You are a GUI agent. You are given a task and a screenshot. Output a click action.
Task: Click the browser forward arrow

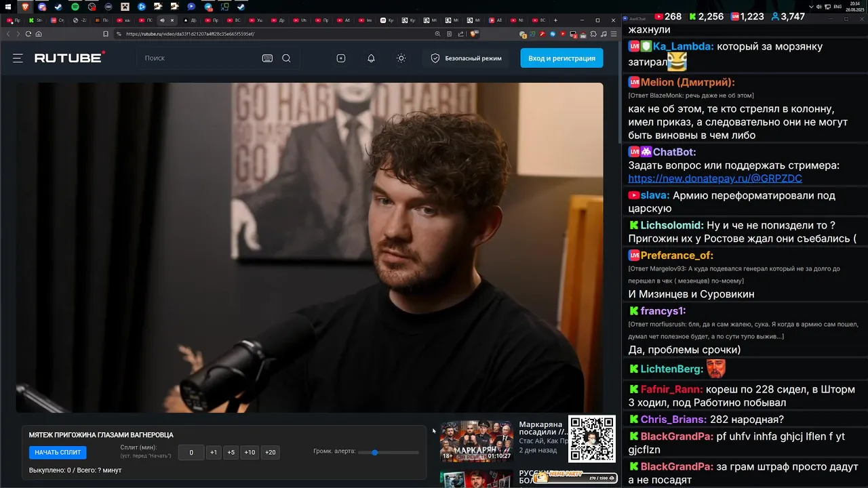pos(18,34)
